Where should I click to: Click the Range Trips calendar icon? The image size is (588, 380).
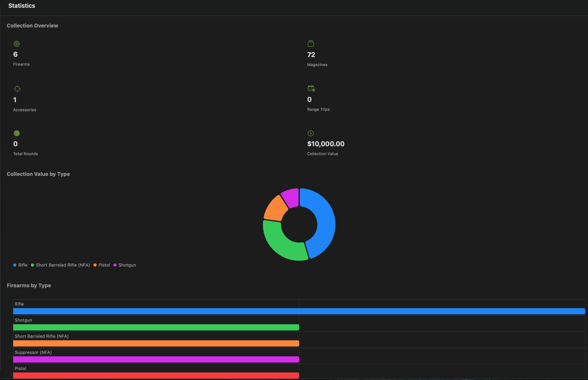click(x=311, y=89)
